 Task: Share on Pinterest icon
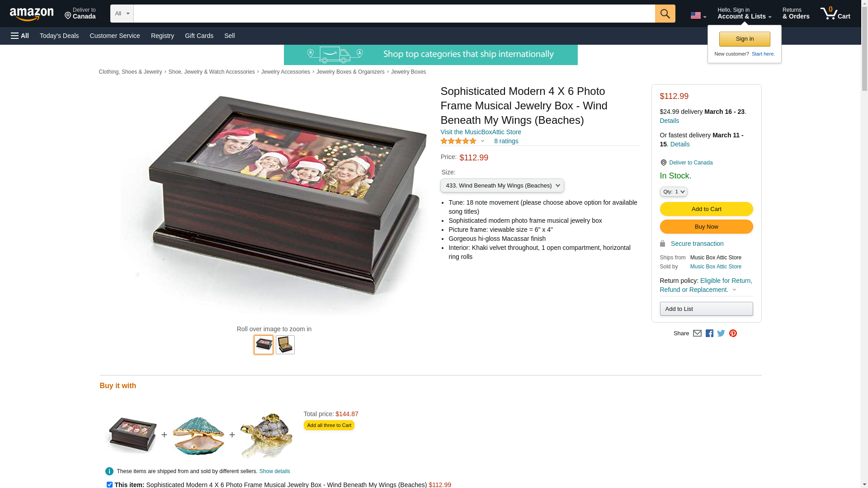tap(733, 333)
